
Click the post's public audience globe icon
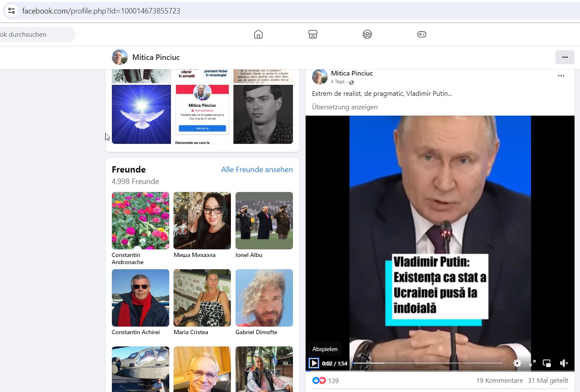351,82
